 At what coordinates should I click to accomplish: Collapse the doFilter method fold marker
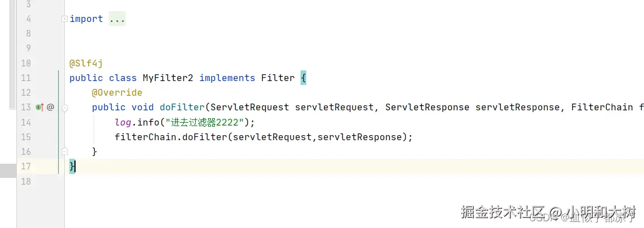point(64,108)
